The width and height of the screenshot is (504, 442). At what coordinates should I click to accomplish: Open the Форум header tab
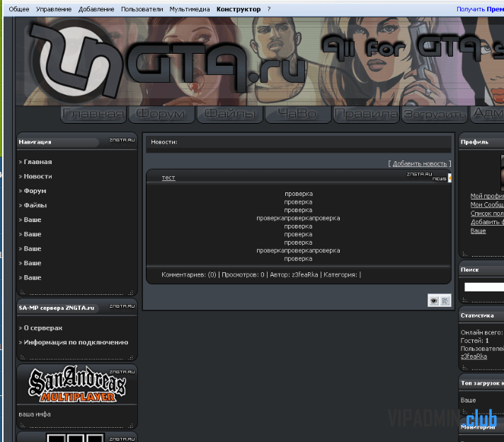pos(161,114)
